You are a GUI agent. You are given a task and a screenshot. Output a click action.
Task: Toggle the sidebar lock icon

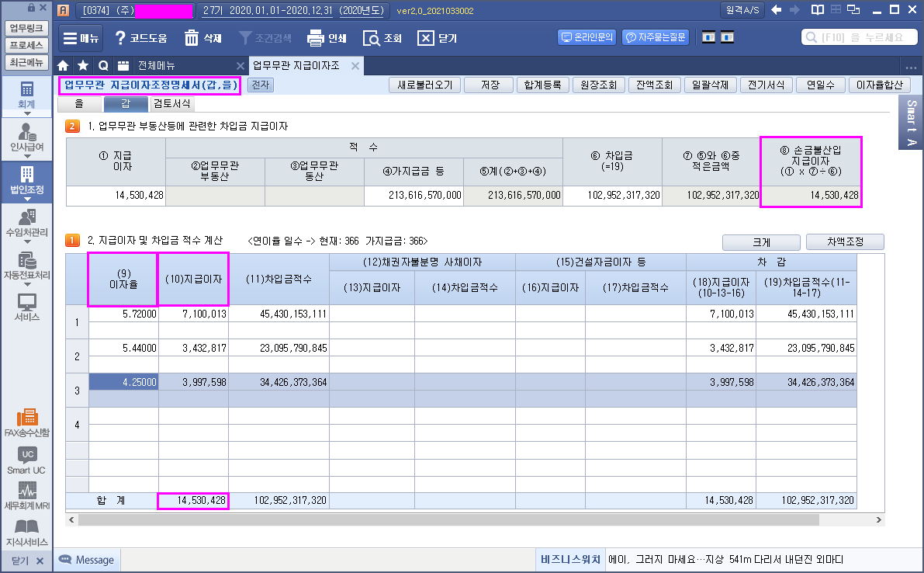tap(31, 8)
